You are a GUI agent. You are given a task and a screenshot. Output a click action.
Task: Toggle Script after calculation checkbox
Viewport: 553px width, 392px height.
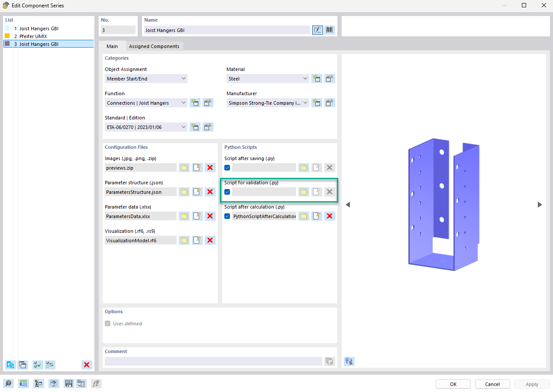(227, 216)
